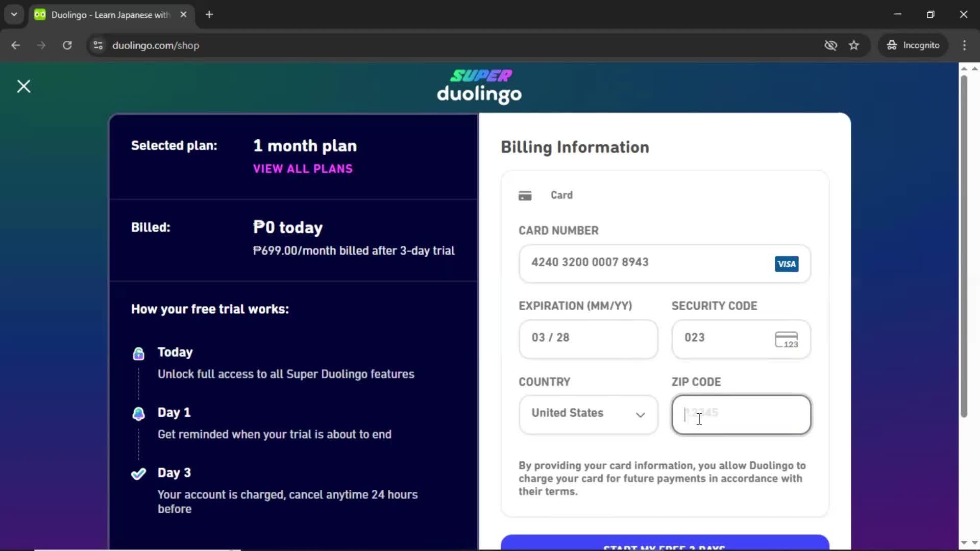The width and height of the screenshot is (980, 551).
Task: Click the site information icon in address bar
Action: point(97,45)
